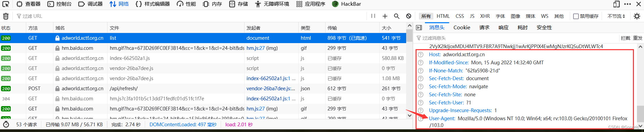Sort by 传输 column header
Viewport: 644px width, 132px height.
pyautogui.click(x=353, y=28)
